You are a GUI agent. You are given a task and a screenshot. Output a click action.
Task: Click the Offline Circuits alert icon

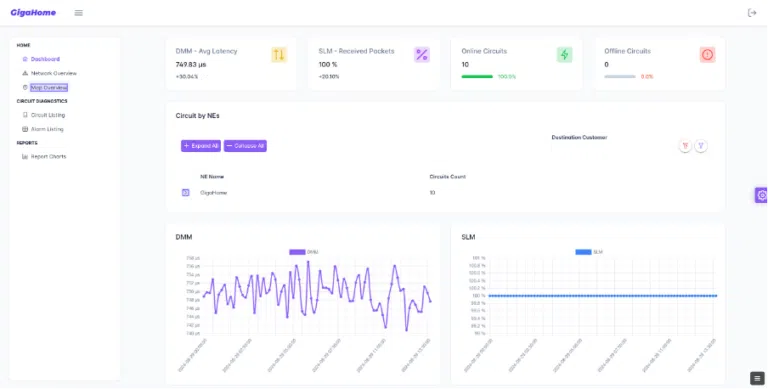pyautogui.click(x=707, y=54)
